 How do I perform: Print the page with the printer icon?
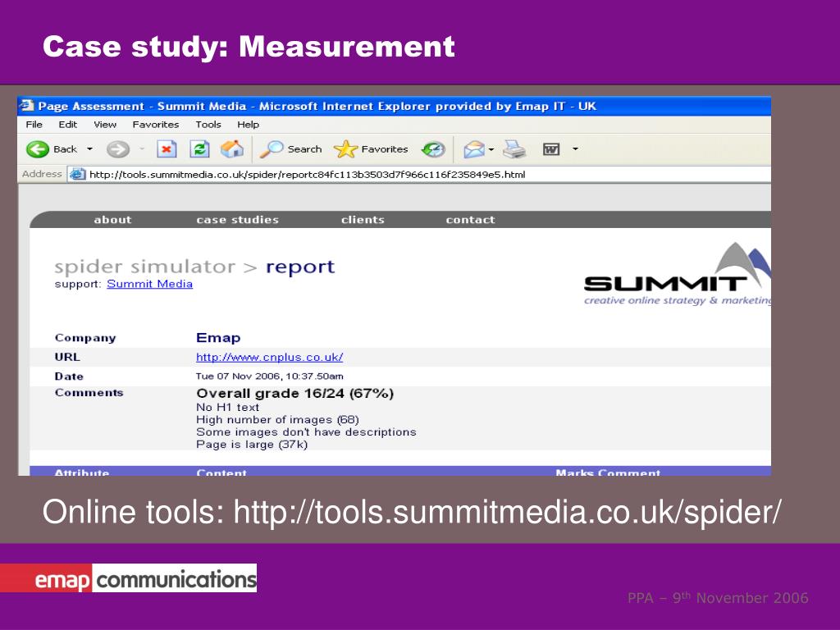pyautogui.click(x=514, y=149)
